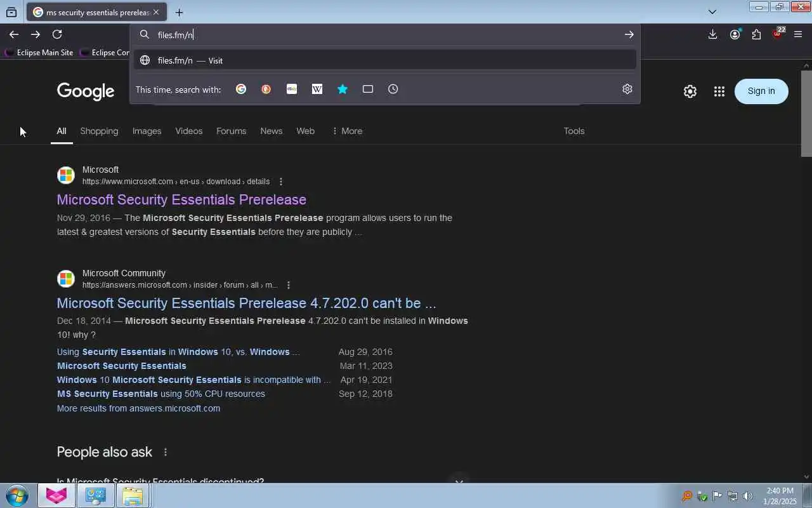The image size is (812, 508).
Task: Open the Firefox View icon
Action: (x=11, y=12)
